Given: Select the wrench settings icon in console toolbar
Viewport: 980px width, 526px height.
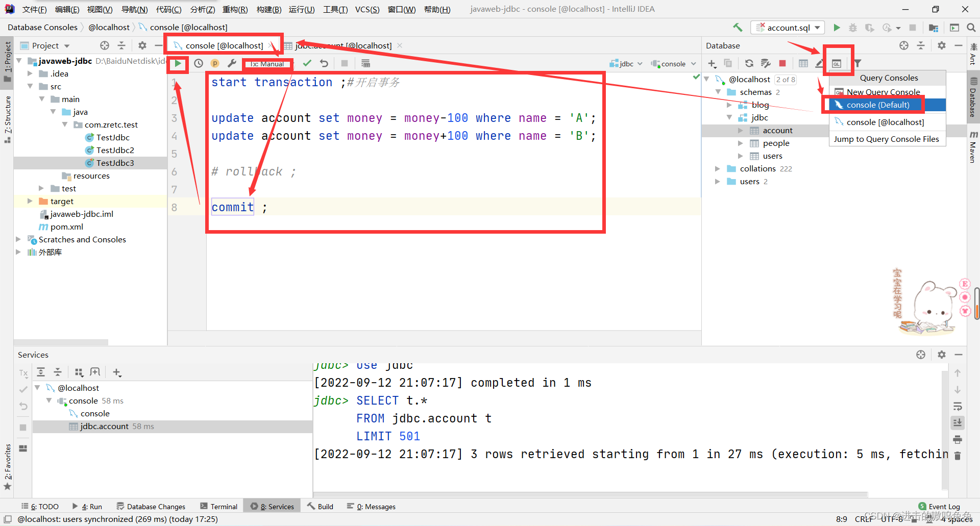Looking at the screenshot, I should 232,63.
